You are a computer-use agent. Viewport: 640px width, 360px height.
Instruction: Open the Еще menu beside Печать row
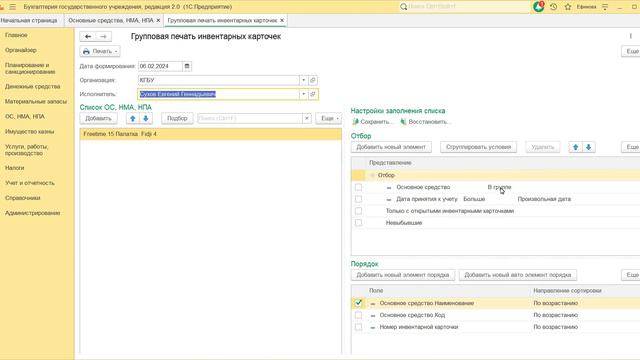(631, 51)
